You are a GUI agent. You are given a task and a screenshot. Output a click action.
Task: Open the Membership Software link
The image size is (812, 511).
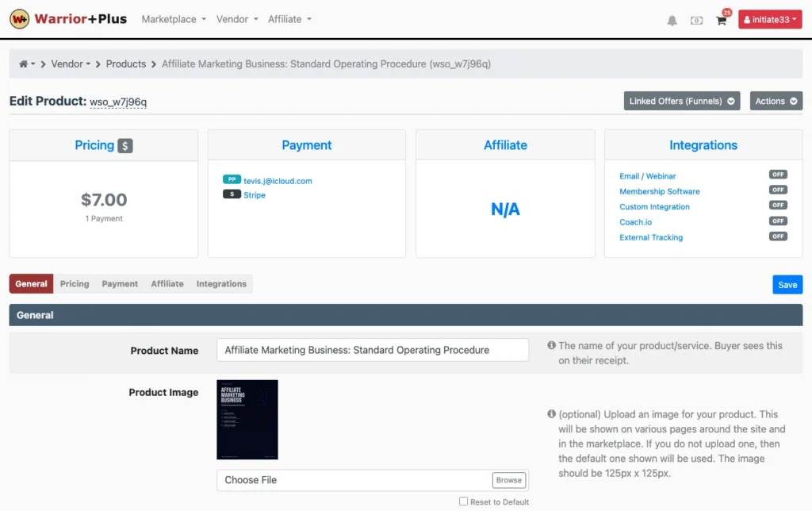point(659,191)
